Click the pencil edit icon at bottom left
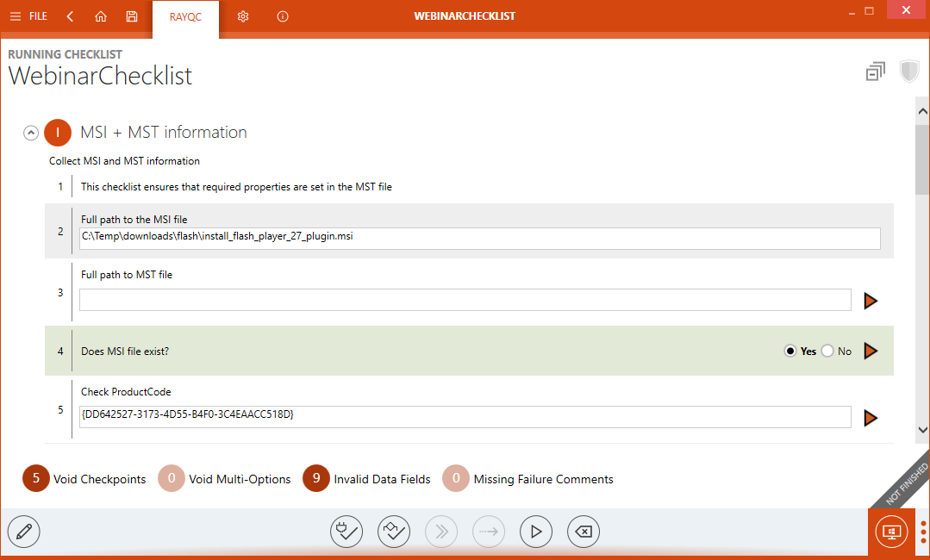The image size is (930, 560). coord(24,532)
